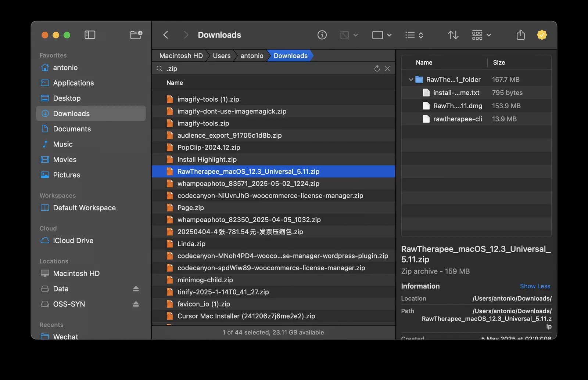Open iCloud Drive in the sidebar

click(x=91, y=240)
